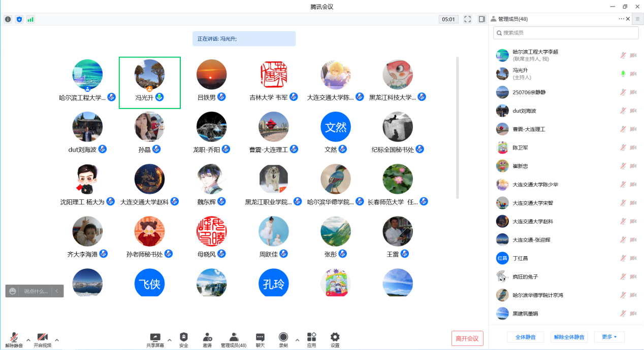Click the 离开会议 leave meeting button
The width and height of the screenshot is (644, 350).
click(x=467, y=338)
